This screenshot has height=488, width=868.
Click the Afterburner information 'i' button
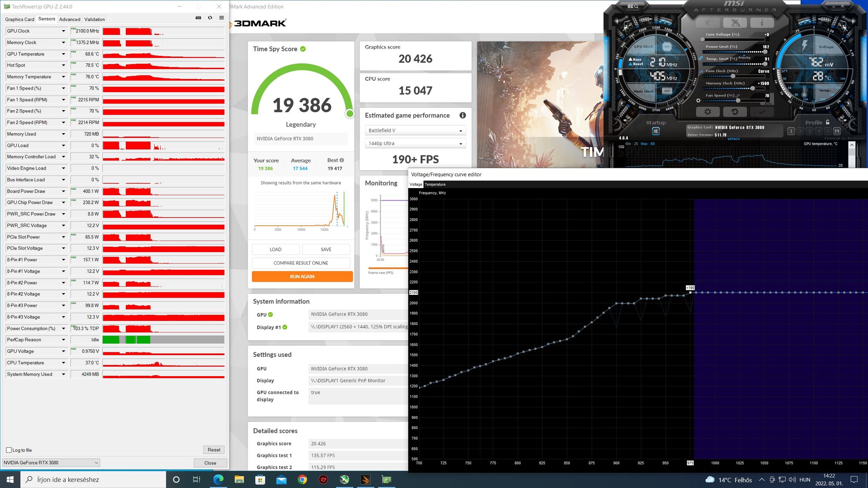762,23
